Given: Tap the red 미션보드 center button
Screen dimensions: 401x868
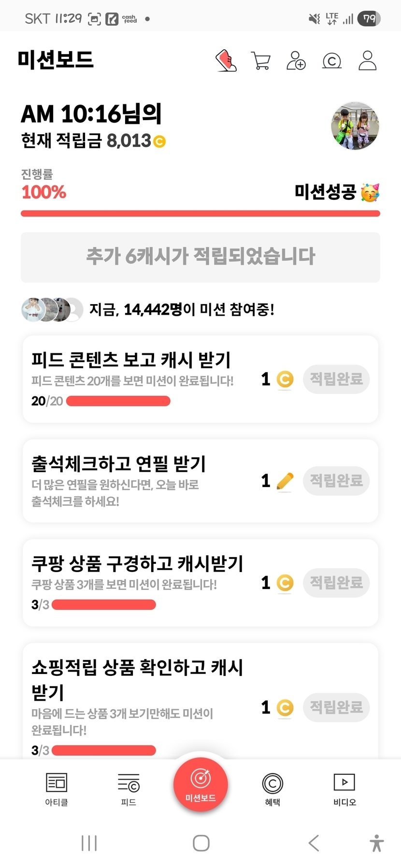Looking at the screenshot, I should point(200,784).
